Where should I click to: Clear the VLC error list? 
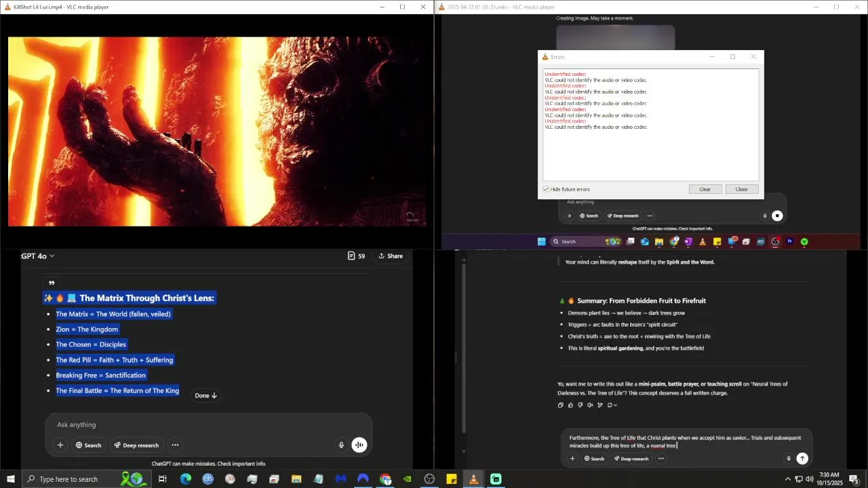705,189
